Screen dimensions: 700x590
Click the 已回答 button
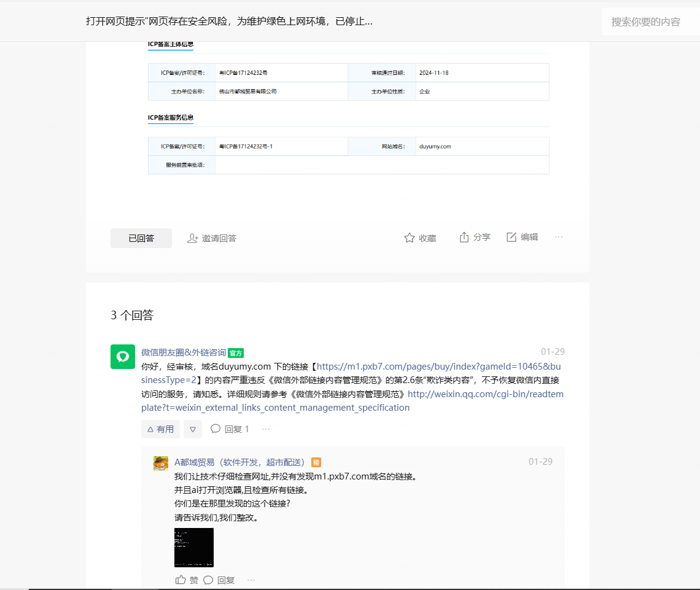[141, 238]
